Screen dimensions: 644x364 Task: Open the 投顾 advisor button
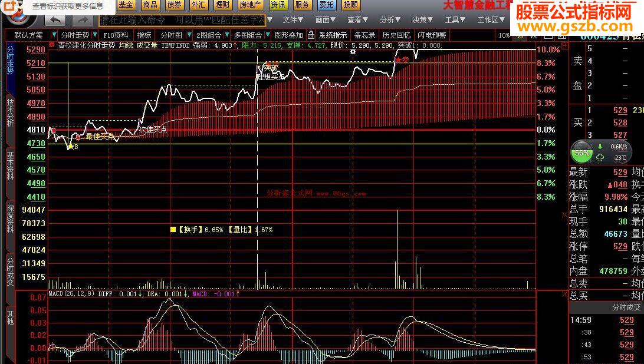pyautogui.click(x=351, y=5)
